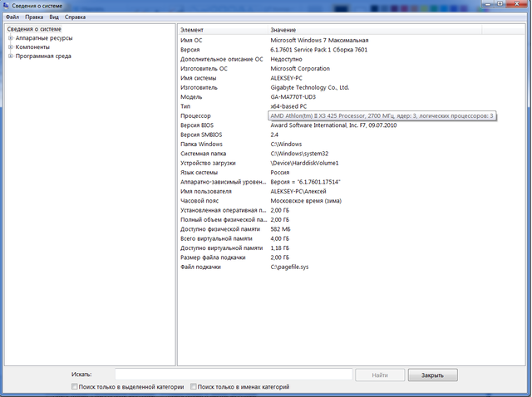Select the Версия BIOS row
The width and height of the screenshot is (532, 397).
[197, 125]
